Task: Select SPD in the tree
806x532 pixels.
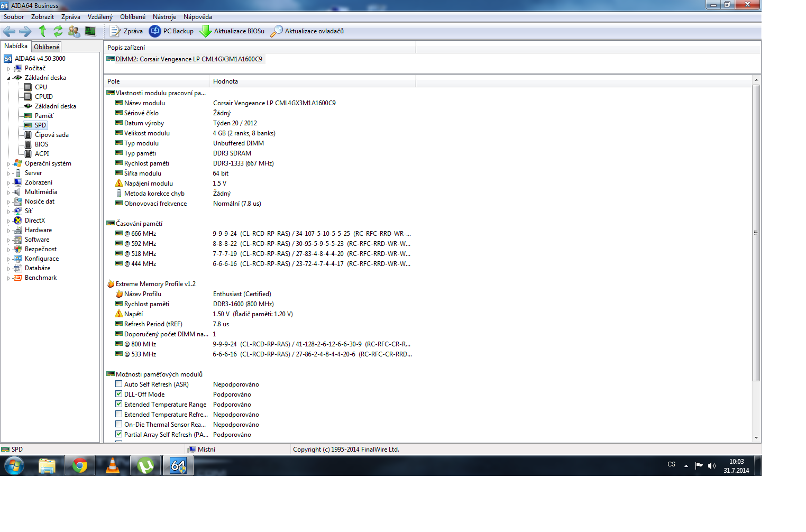Action: (40, 125)
